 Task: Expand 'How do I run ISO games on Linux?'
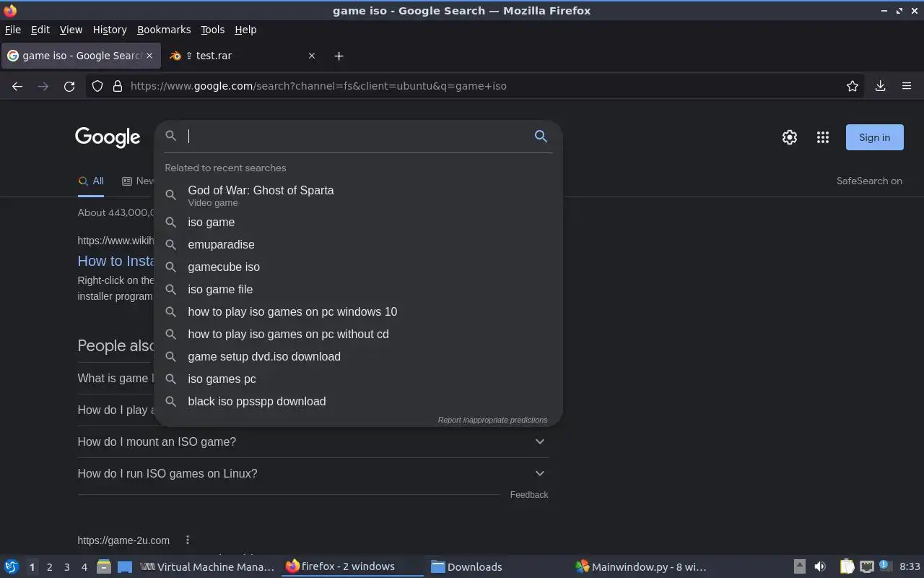click(x=313, y=473)
